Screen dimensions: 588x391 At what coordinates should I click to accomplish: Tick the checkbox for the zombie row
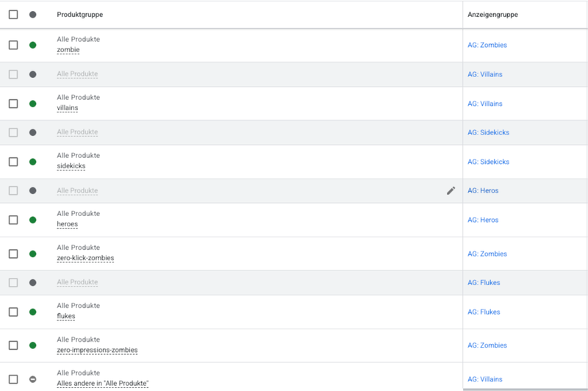tap(13, 45)
